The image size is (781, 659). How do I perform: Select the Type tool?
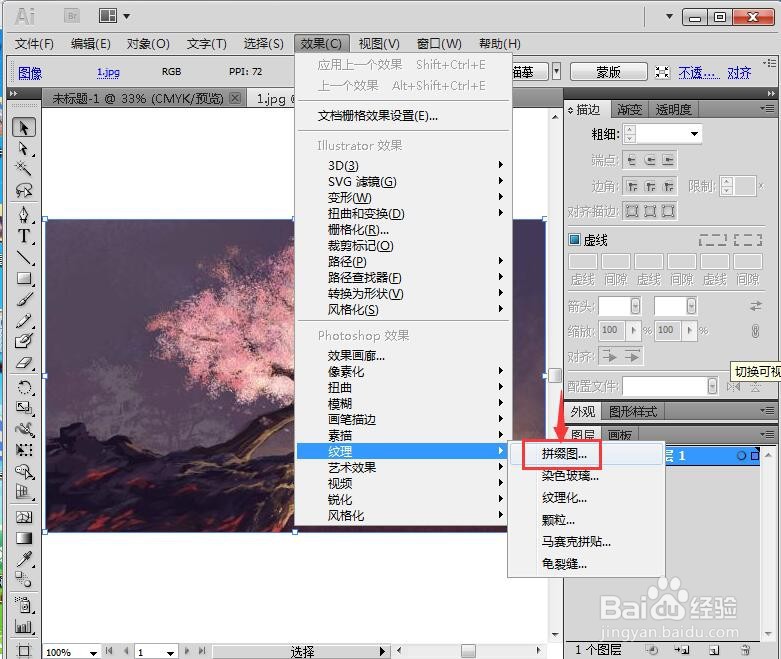pos(23,236)
